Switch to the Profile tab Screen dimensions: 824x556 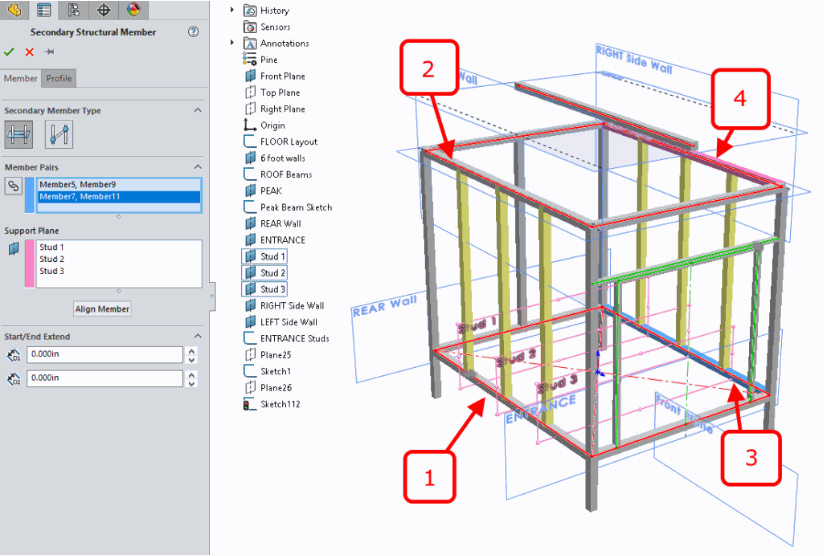tap(59, 79)
